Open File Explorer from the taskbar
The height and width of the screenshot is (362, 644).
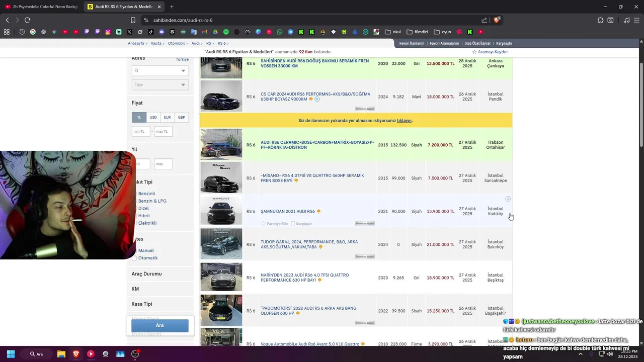tap(61, 354)
